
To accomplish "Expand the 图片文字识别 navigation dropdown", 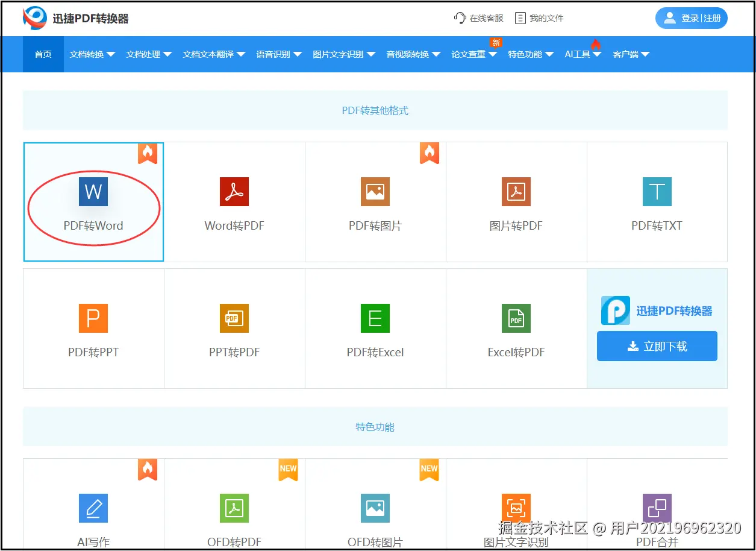I will point(344,54).
